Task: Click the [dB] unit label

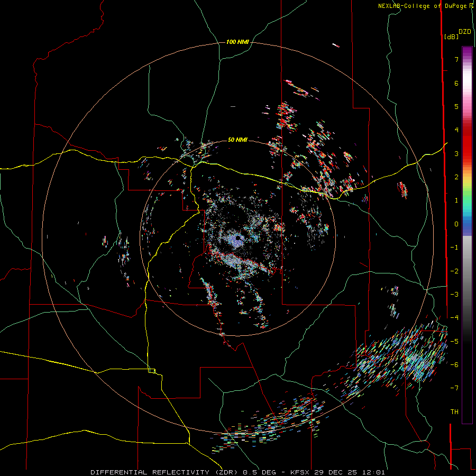Action: click(451, 36)
